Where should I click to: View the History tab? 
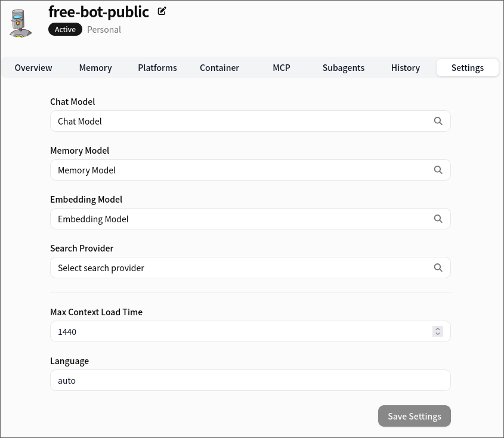[x=406, y=68]
